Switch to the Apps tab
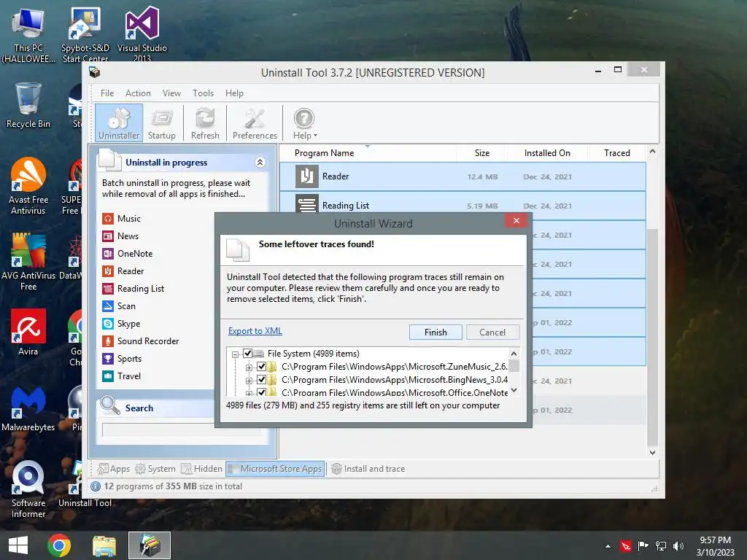 [x=113, y=469]
